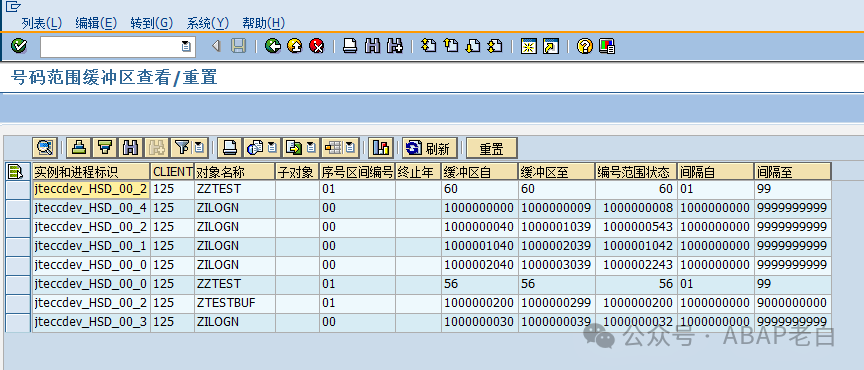The height and width of the screenshot is (370, 864).
Task: Click the 序号区间编号 column header
Action: tap(358, 172)
